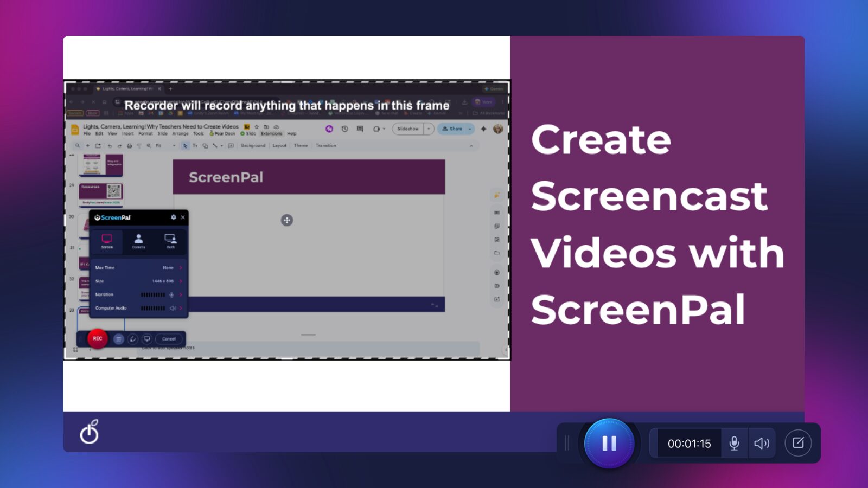868x488 pixels.
Task: Click the undo icon in Slides toolbar
Action: pos(110,146)
